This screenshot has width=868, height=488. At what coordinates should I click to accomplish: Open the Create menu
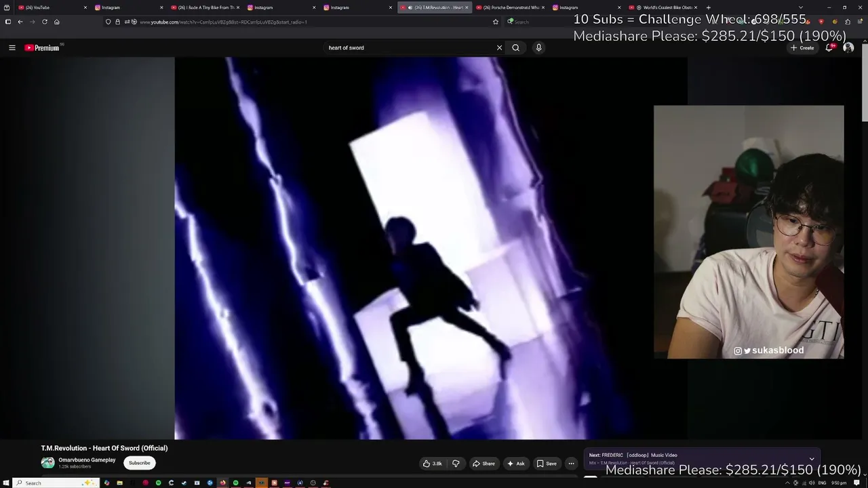[x=802, y=47]
